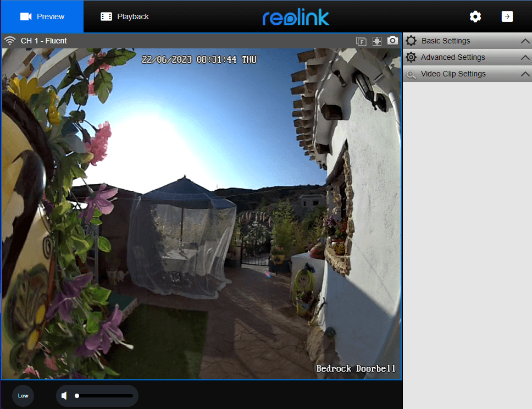Switch to the Preview tab
Screen dimensions: 532x409
[42, 16]
